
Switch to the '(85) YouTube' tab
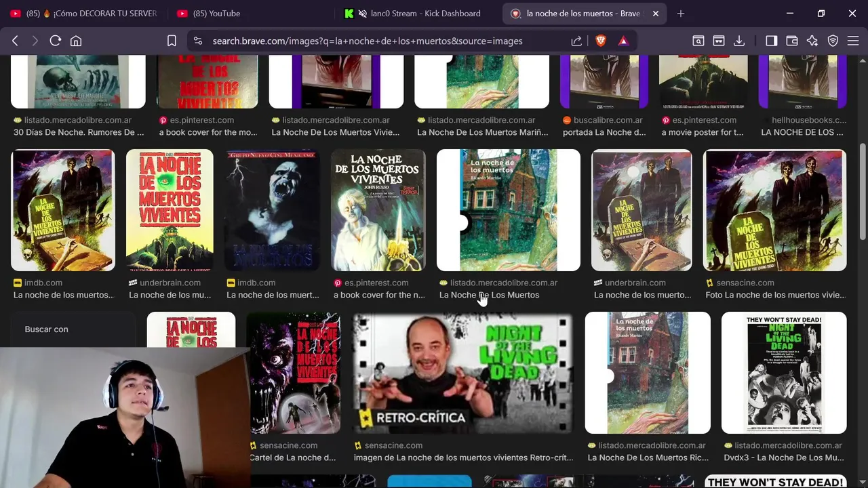(249, 14)
